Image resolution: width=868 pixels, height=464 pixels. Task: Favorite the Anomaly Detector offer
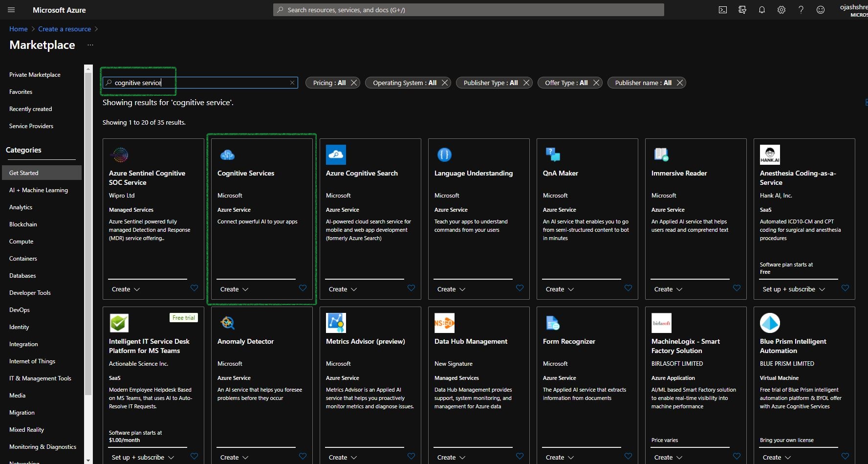[303, 456]
